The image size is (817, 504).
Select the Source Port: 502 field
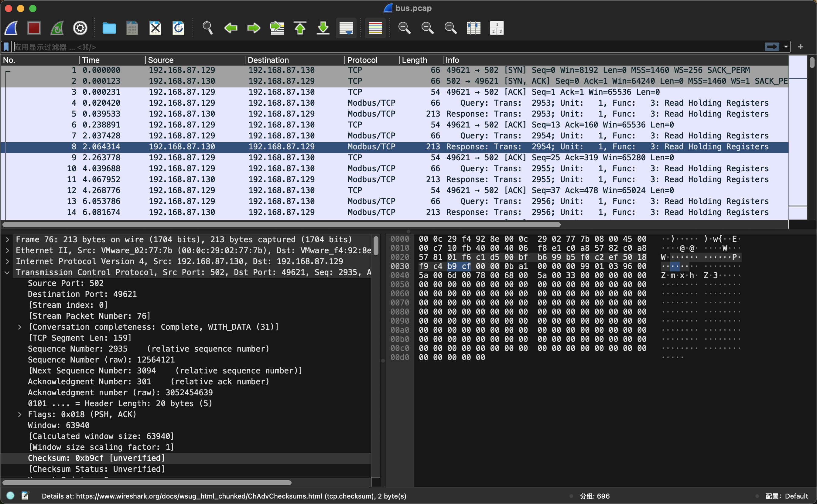[66, 283]
